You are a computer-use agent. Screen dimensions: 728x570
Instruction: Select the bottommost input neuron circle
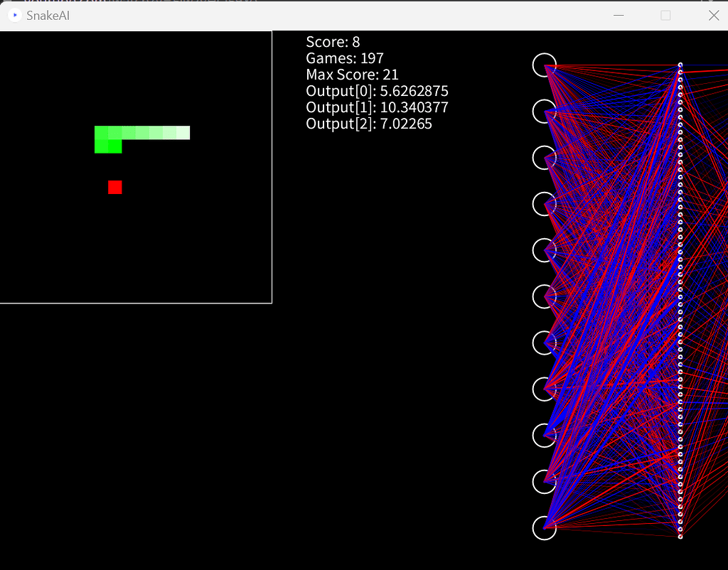(x=544, y=529)
